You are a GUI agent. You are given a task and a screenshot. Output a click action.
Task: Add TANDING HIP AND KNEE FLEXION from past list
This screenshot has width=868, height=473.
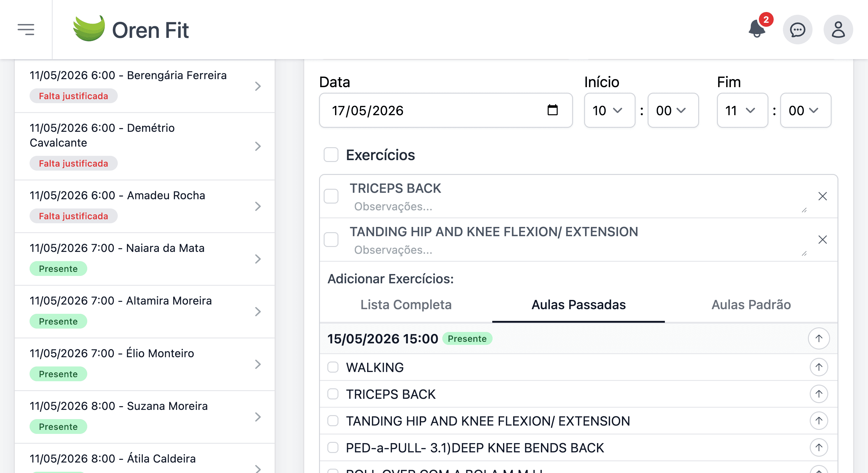[x=818, y=420]
